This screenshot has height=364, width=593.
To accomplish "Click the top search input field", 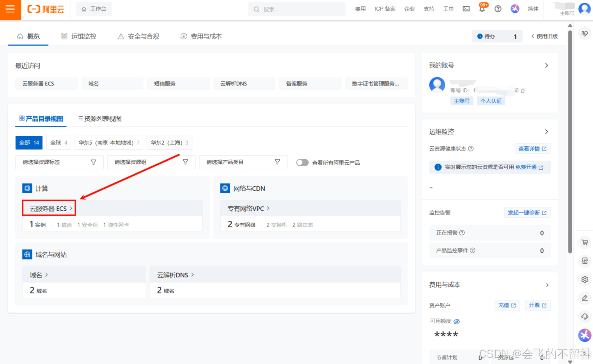I will tap(297, 9).
